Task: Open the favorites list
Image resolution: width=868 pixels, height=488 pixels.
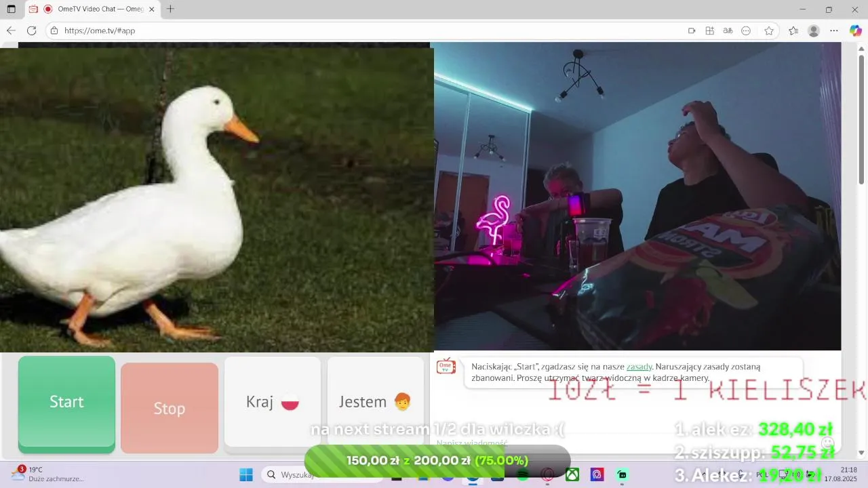Action: click(793, 30)
